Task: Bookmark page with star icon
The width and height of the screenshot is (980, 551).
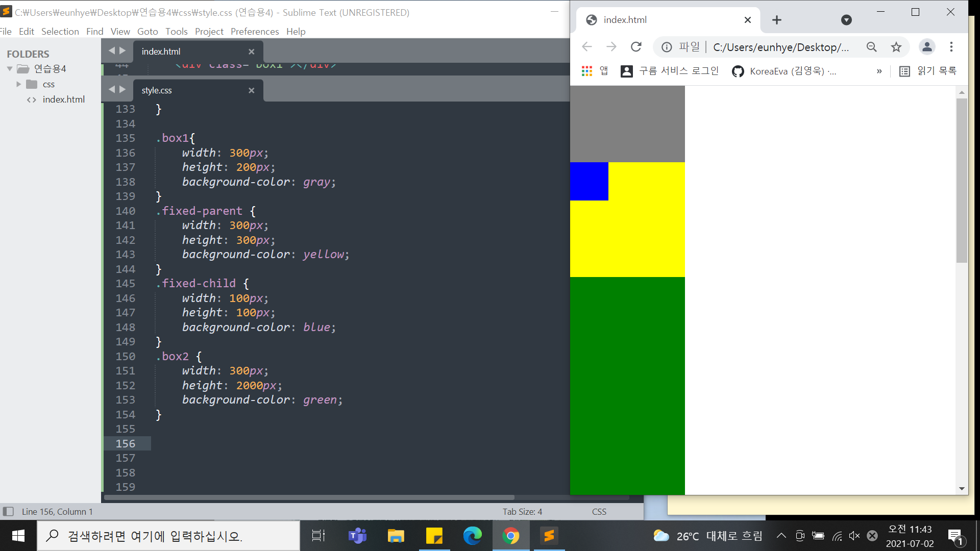Action: (896, 47)
